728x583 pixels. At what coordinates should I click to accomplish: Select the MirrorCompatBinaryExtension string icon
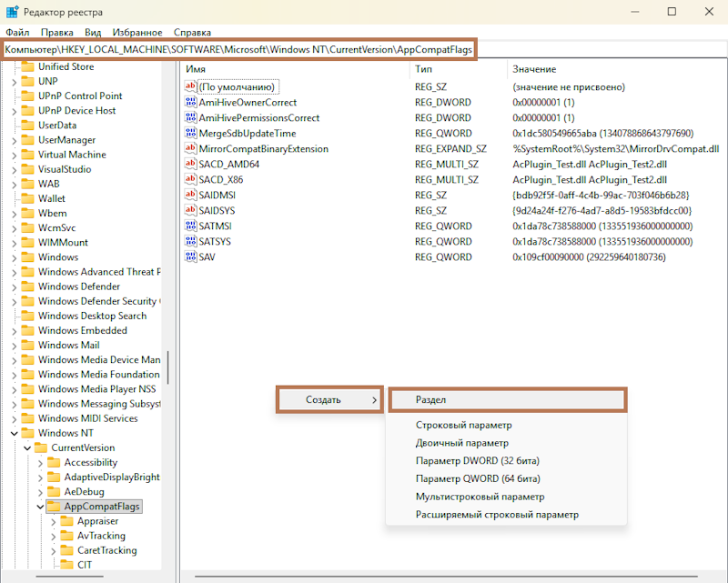190,148
